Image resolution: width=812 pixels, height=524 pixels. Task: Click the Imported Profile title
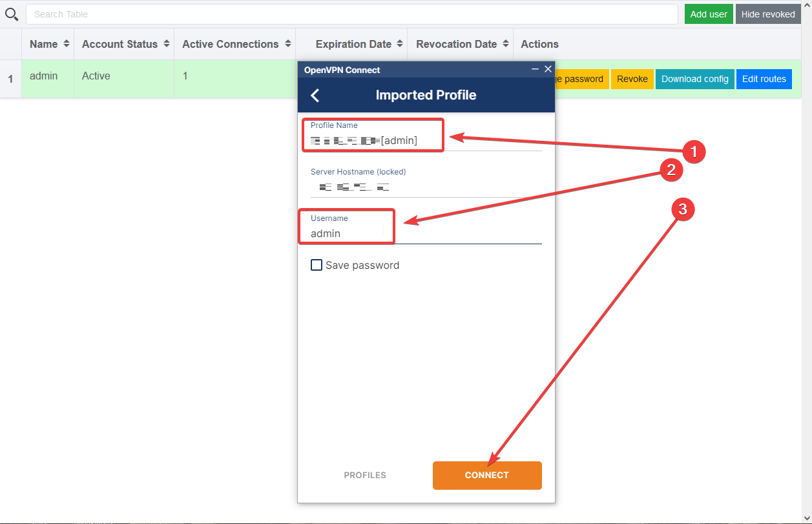click(x=426, y=95)
